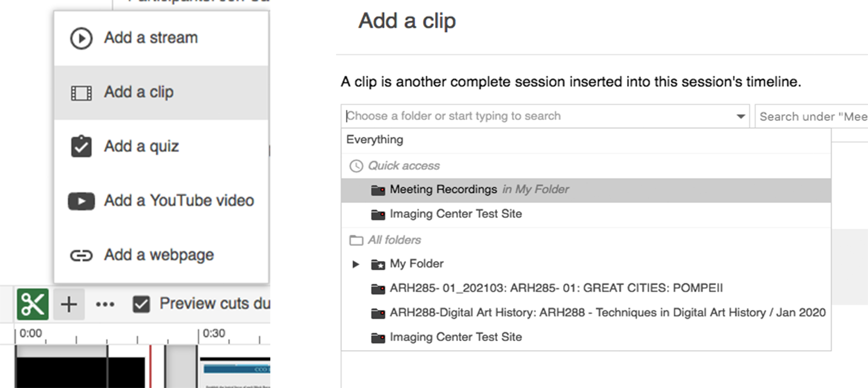Toggle the Preview cuts checkbox

coord(141,304)
